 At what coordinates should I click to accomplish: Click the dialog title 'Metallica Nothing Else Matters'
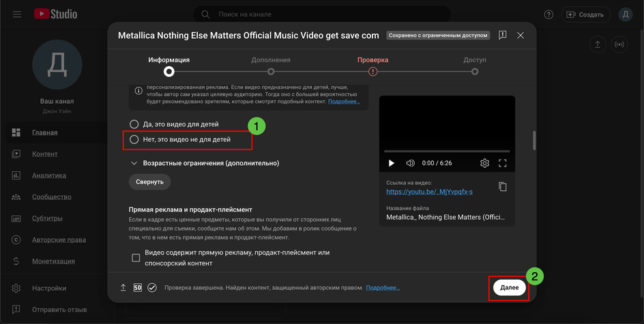tap(248, 35)
